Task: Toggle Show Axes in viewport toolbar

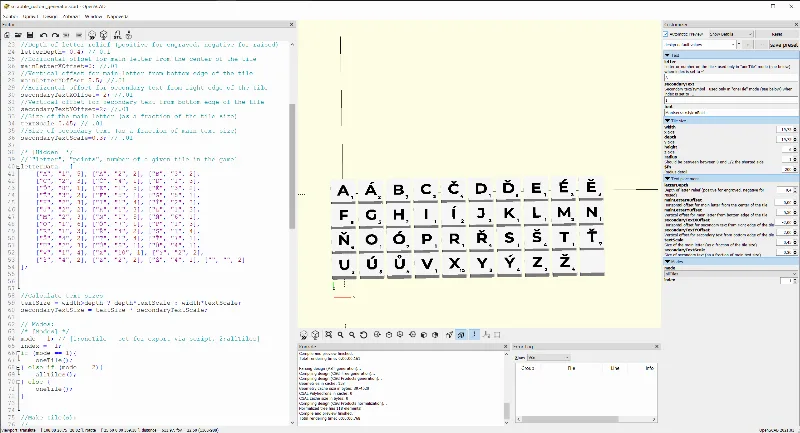Action: (x=474, y=335)
